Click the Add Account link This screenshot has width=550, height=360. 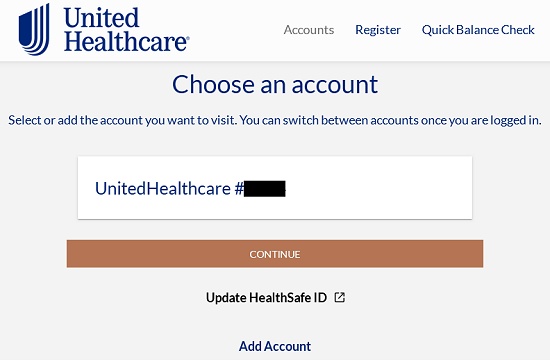point(275,346)
